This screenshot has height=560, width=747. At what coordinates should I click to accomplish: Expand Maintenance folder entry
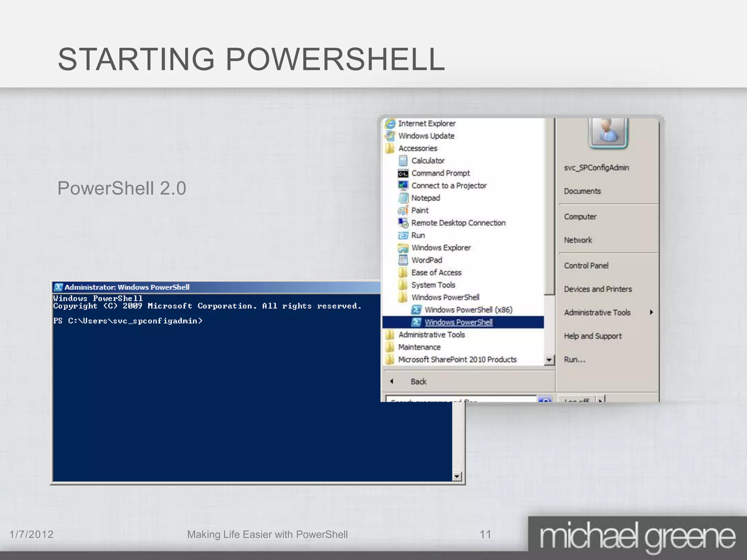419,347
